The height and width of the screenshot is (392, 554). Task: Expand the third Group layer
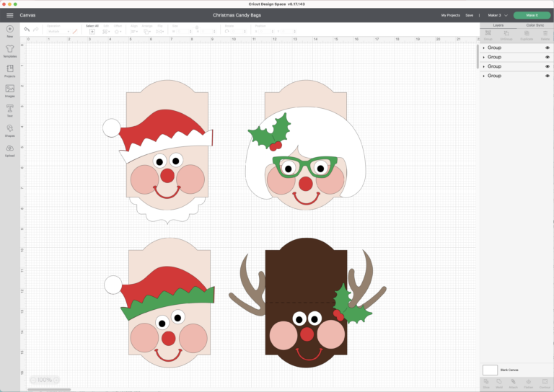(x=484, y=66)
